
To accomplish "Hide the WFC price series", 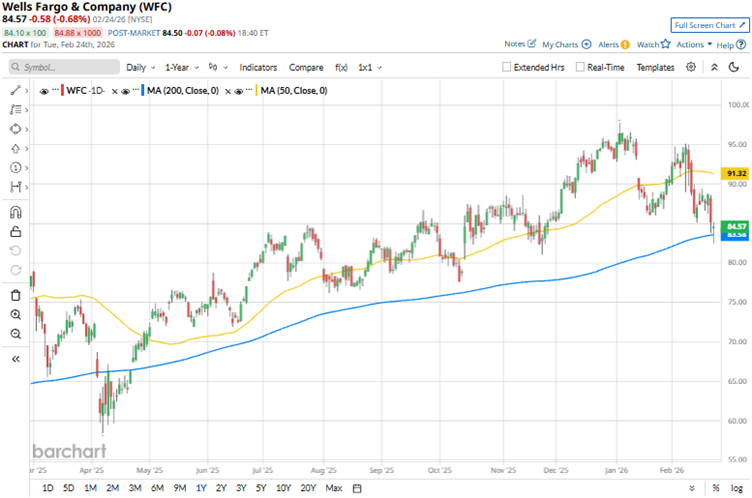I will [x=46, y=91].
